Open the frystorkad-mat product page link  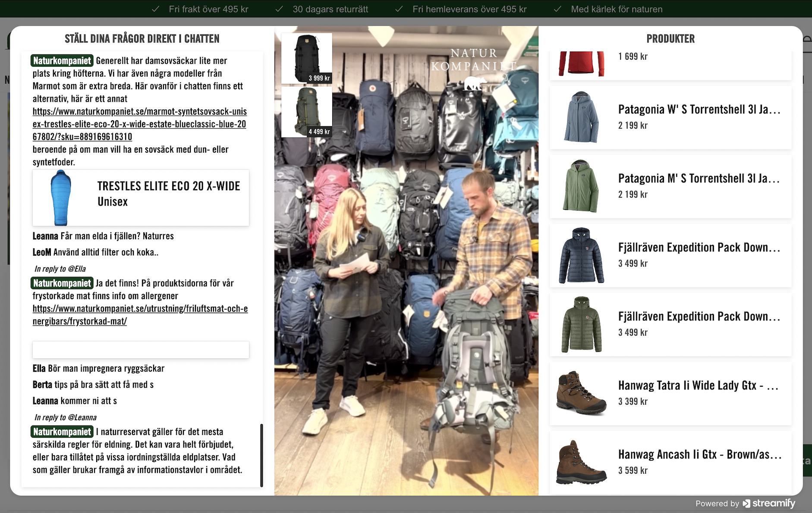click(x=140, y=315)
